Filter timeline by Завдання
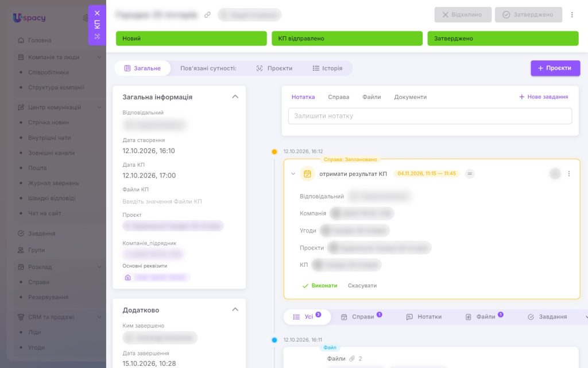588x368 pixels. coord(547,317)
